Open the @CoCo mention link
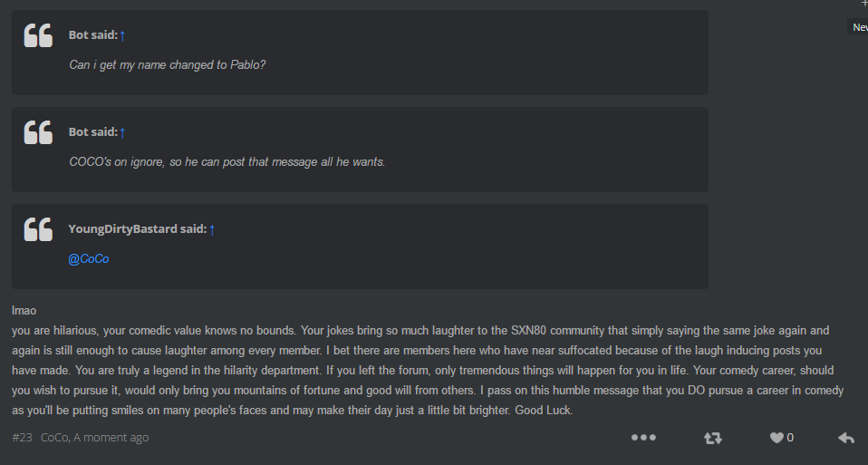868x465 pixels. (x=89, y=259)
